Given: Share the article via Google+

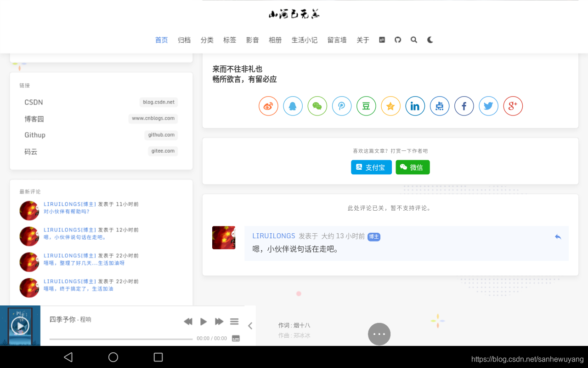Looking at the screenshot, I should (x=513, y=106).
